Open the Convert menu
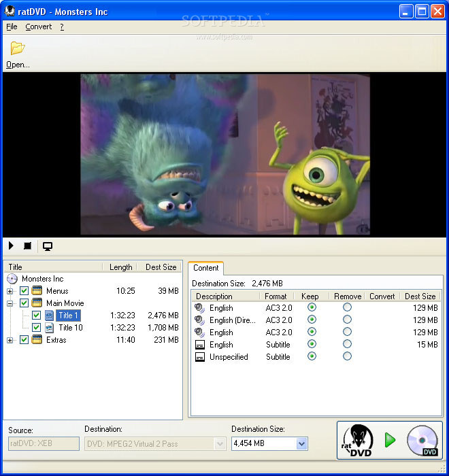This screenshot has width=449, height=476. (39, 27)
